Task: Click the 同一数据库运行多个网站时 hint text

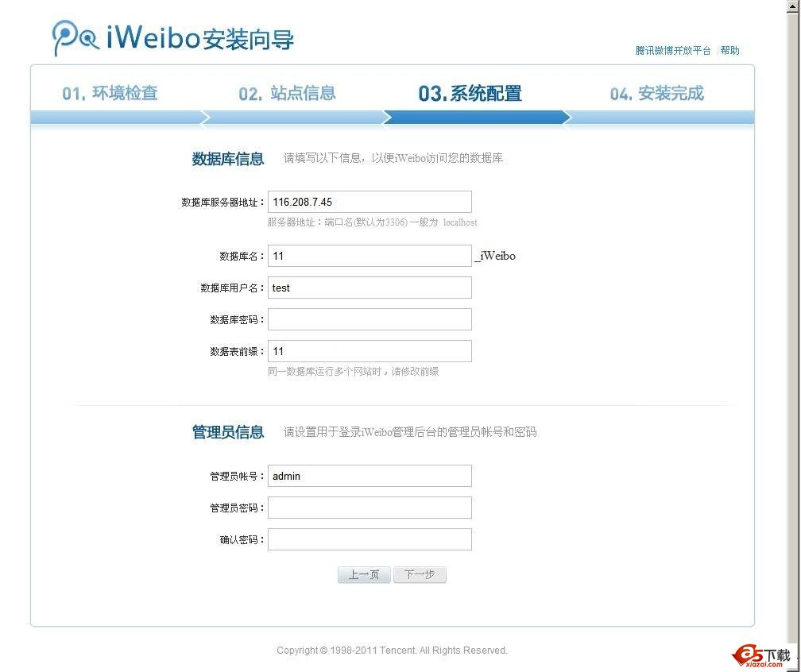Action: click(353, 371)
